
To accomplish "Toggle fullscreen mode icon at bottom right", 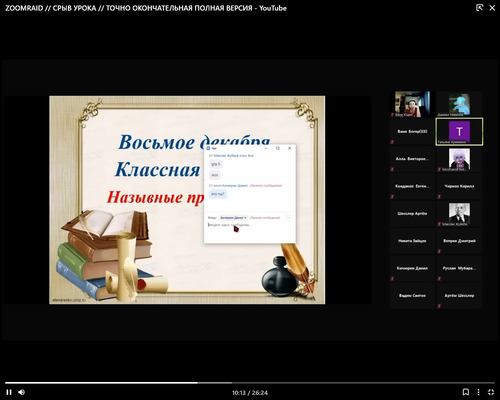I will [491, 392].
